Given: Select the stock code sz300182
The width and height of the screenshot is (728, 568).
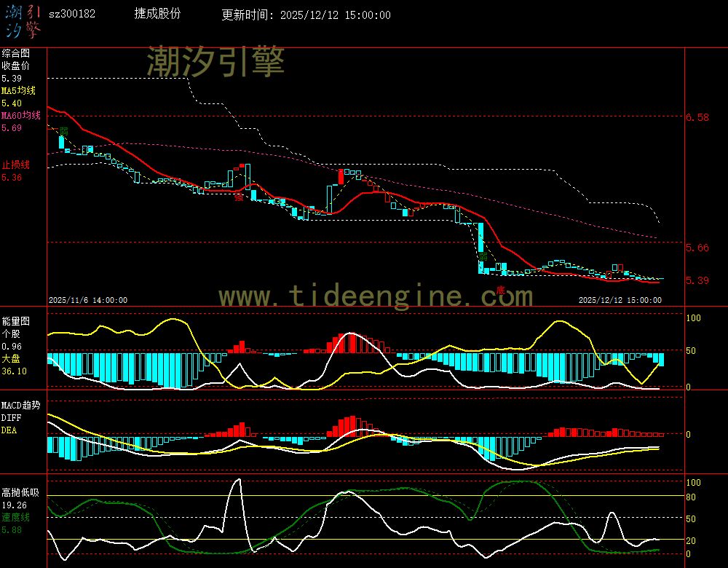Looking at the screenshot, I should 72,14.
